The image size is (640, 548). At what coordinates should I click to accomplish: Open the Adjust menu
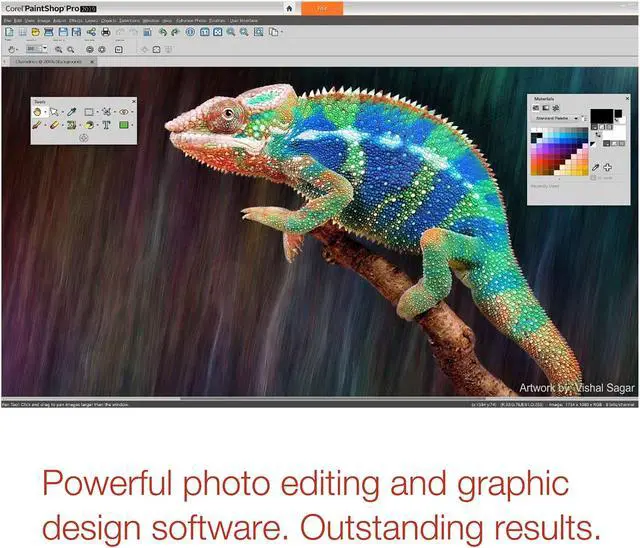pos(59,20)
